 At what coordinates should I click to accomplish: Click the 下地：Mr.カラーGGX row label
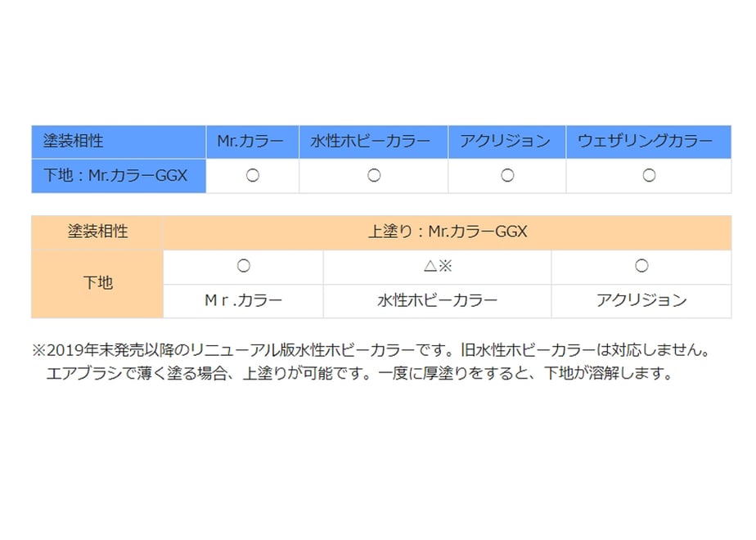119,176
